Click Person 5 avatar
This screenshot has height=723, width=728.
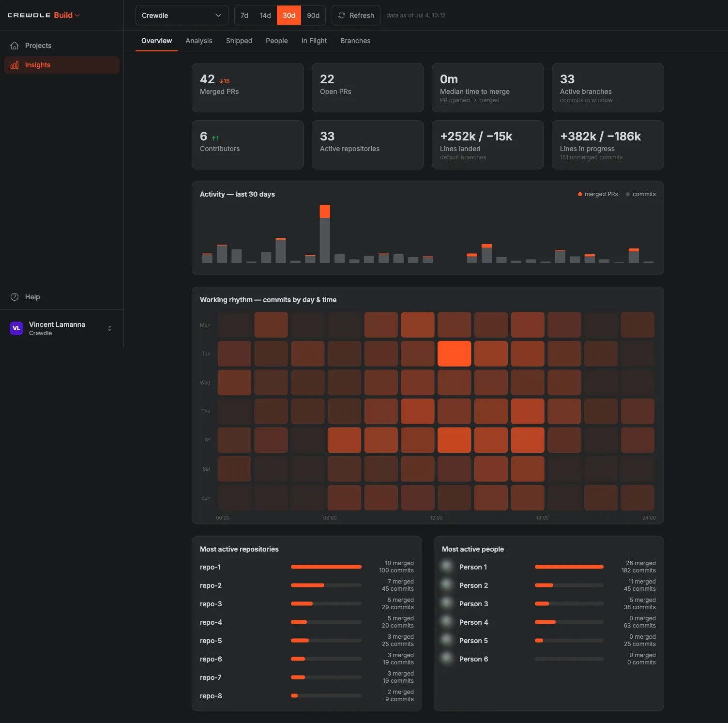(x=447, y=639)
